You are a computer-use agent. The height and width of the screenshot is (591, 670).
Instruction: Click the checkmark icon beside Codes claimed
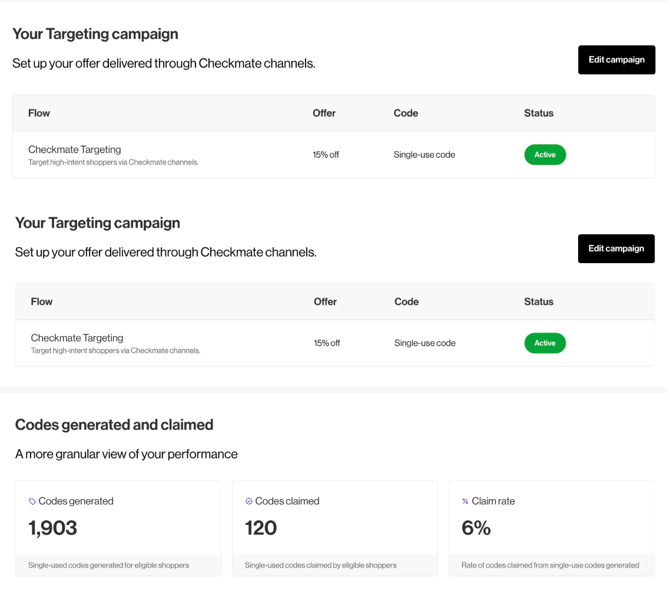pos(249,502)
